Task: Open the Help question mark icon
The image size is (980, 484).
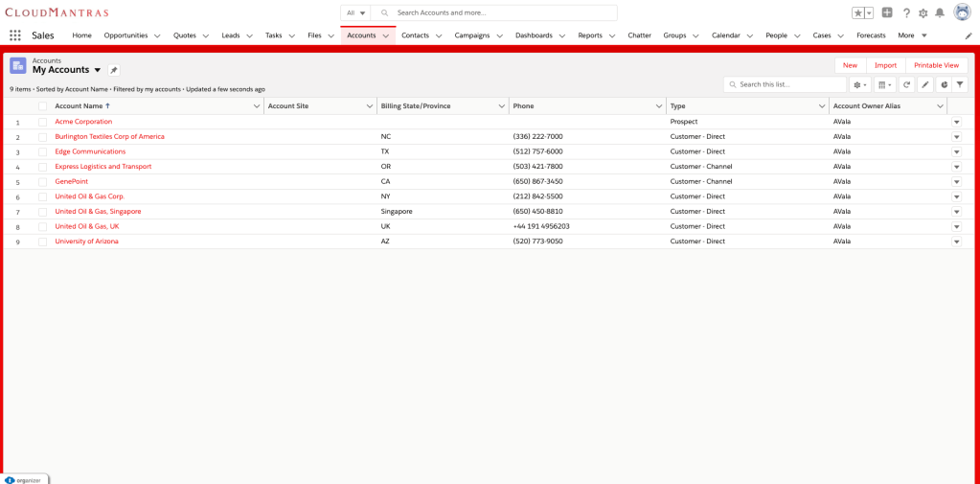Action: [905, 12]
